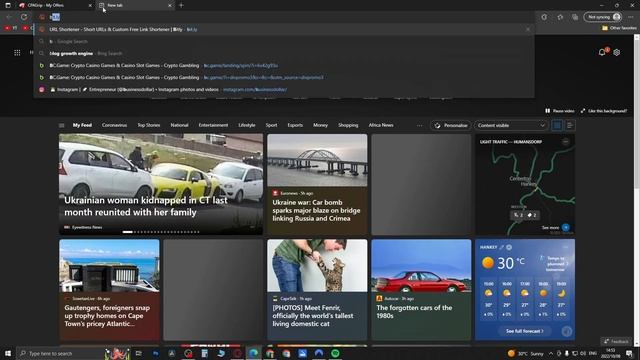
Task: Remove the Bitly suggestion with its X
Action: click(528, 29)
